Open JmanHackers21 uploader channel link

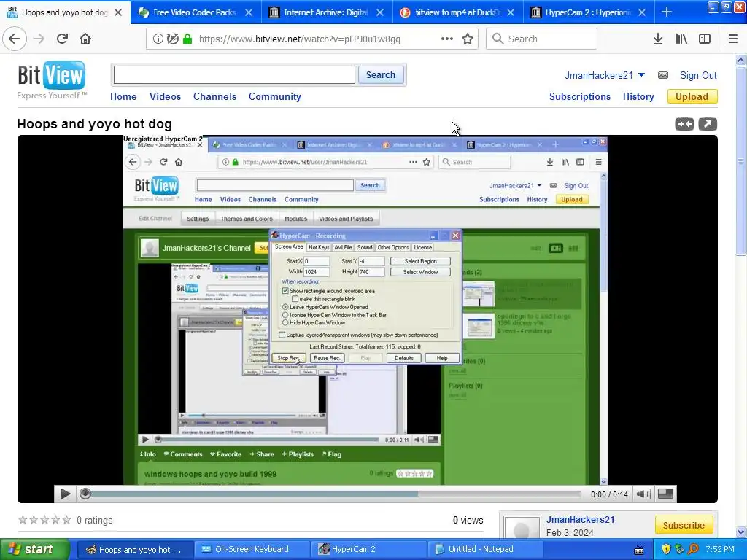coord(580,519)
